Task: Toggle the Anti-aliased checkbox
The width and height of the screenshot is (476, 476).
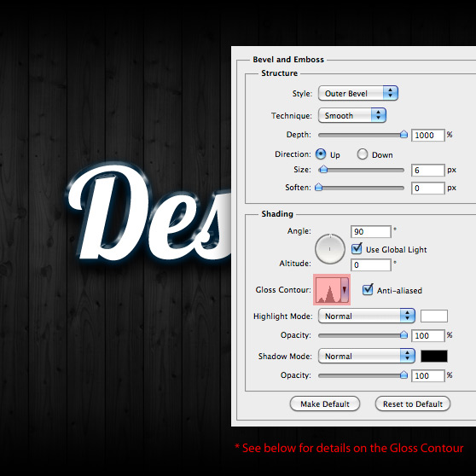Action: click(x=368, y=289)
